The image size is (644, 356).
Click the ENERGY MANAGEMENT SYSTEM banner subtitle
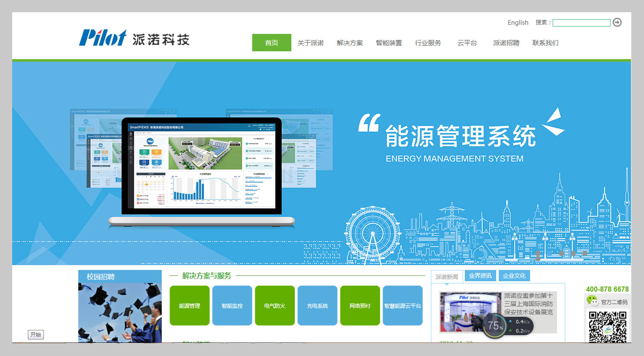click(x=454, y=159)
